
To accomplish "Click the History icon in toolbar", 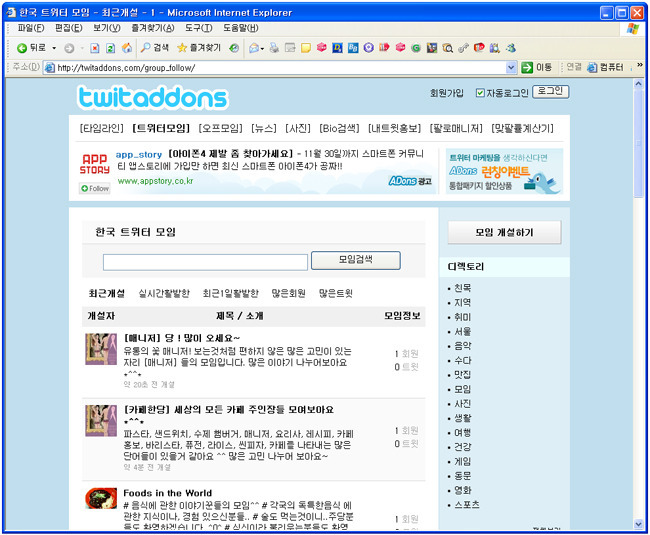I will (x=234, y=48).
